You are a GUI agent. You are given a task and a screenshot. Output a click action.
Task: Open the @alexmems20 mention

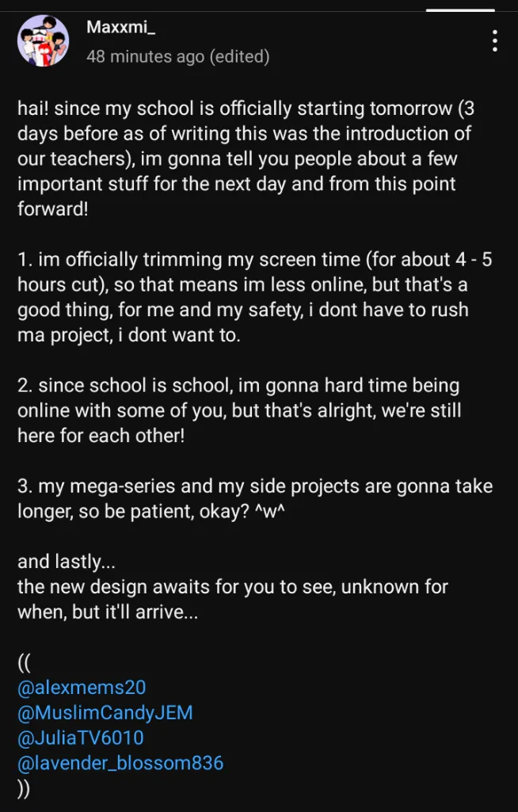(x=82, y=688)
